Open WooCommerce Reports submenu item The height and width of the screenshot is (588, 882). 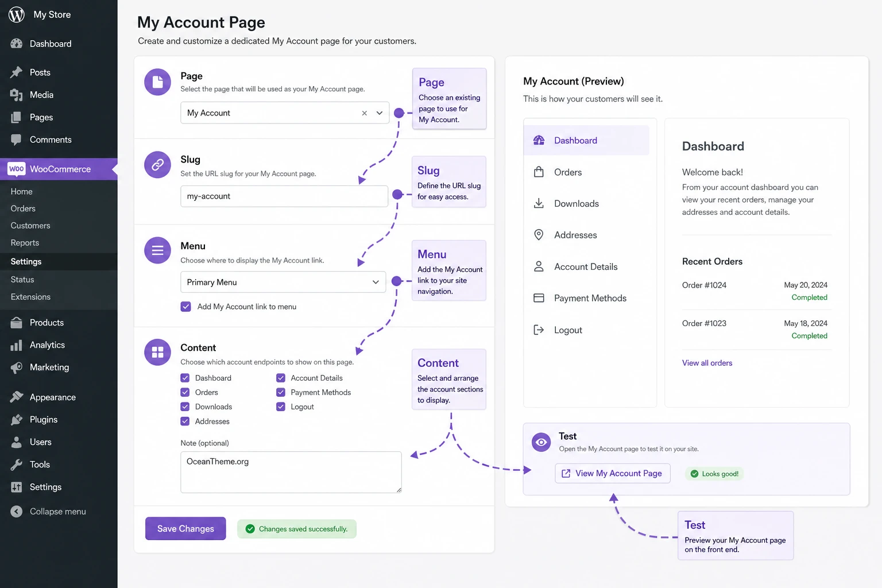[25, 243]
